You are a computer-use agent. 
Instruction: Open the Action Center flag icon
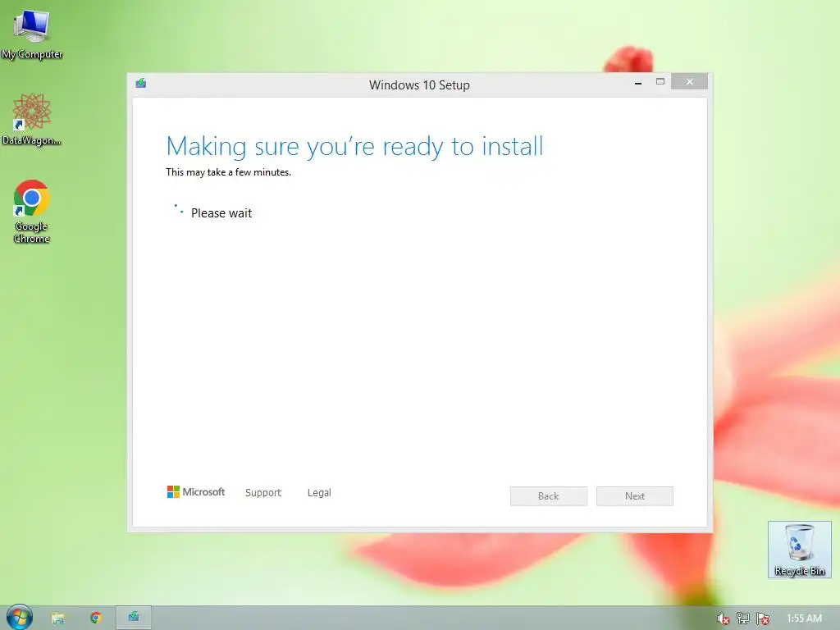(763, 619)
